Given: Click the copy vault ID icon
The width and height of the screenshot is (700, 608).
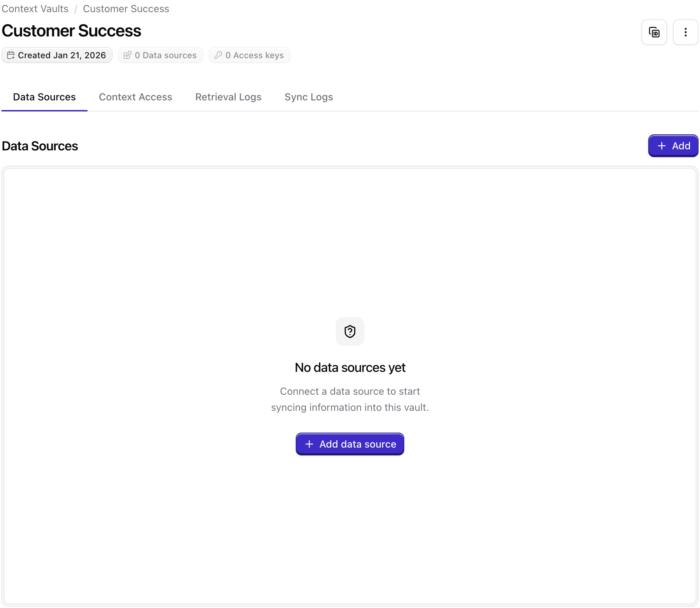Looking at the screenshot, I should 654,32.
